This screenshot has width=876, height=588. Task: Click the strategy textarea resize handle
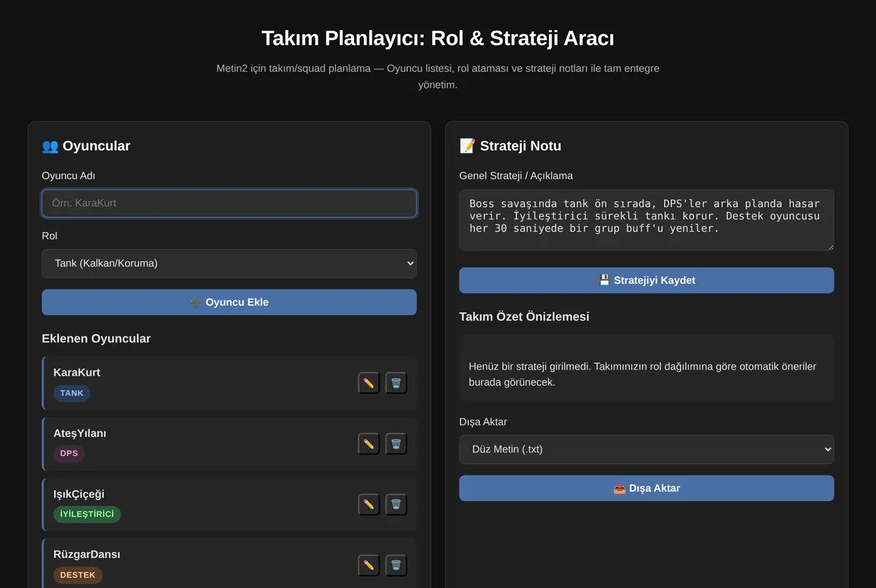829,247
